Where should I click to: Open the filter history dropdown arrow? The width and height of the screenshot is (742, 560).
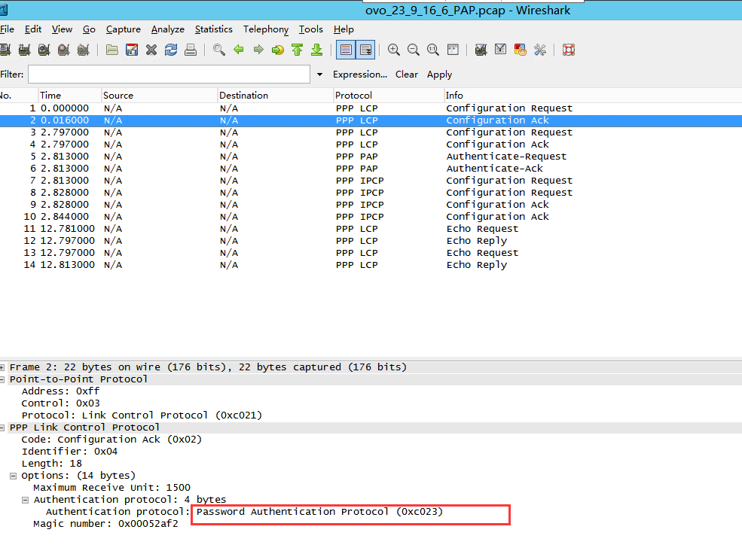click(x=320, y=75)
